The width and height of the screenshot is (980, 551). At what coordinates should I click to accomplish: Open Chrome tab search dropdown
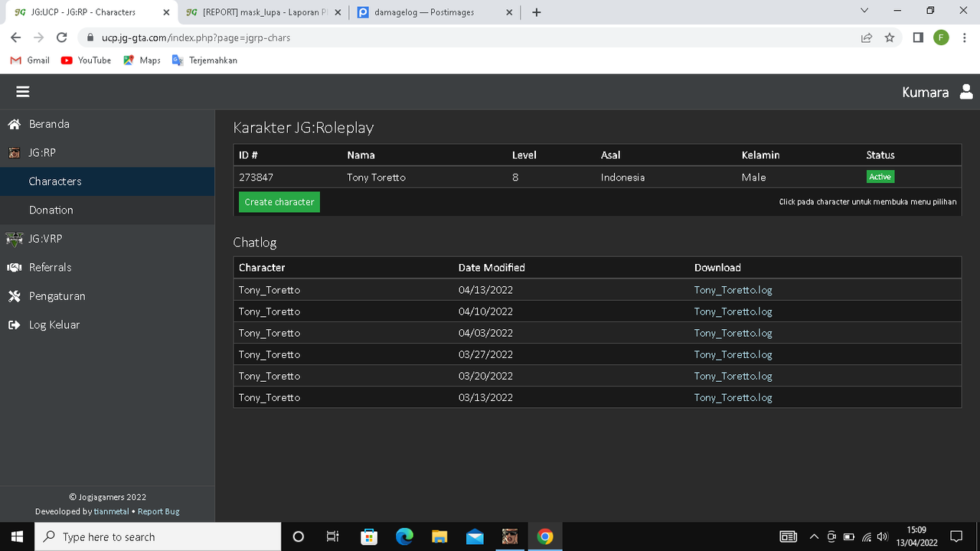[864, 11]
